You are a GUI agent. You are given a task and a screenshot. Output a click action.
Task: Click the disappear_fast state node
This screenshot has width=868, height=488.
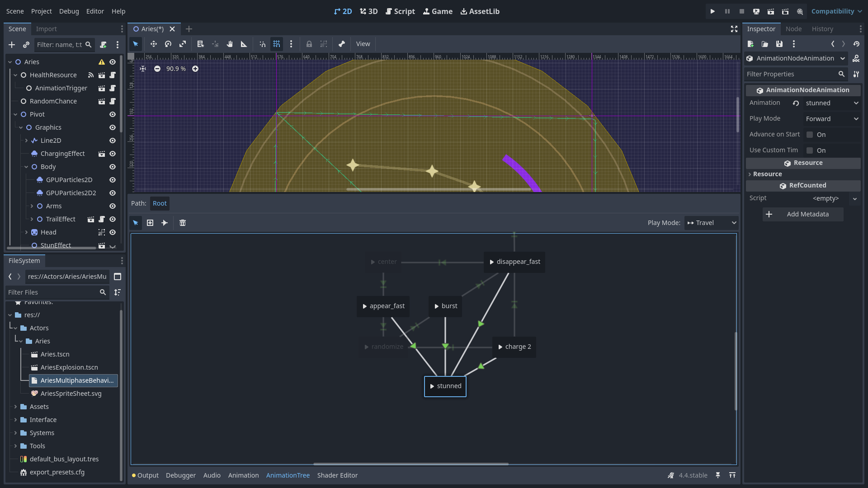point(514,262)
